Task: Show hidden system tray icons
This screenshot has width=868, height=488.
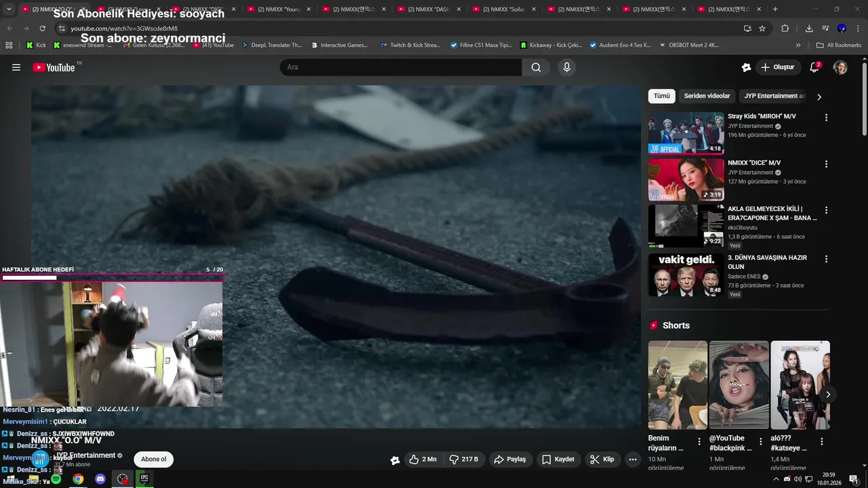Action: click(776, 479)
